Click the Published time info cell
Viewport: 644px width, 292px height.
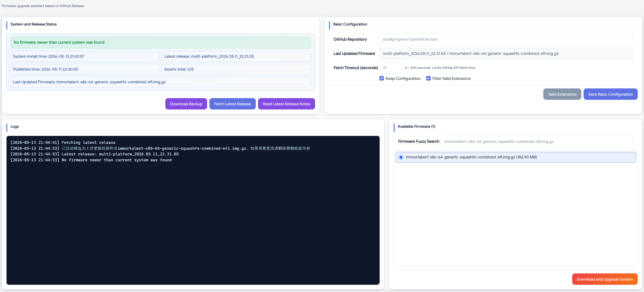coord(85,69)
